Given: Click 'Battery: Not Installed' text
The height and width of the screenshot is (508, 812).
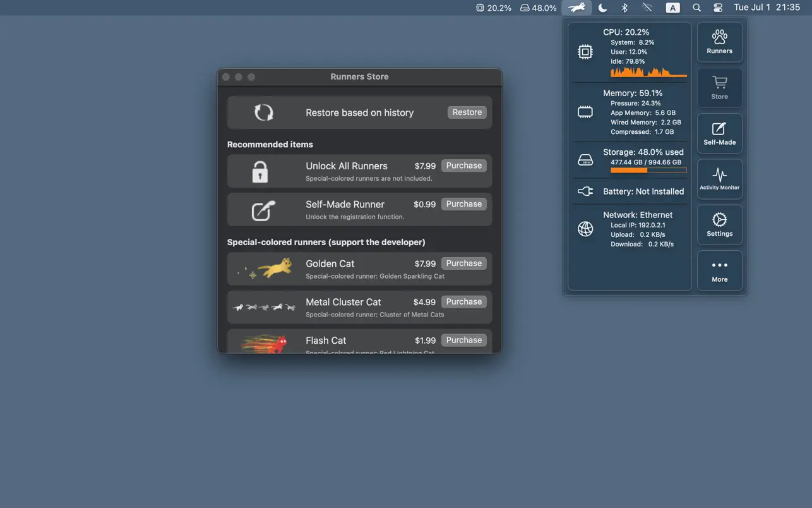Looking at the screenshot, I should [643, 191].
